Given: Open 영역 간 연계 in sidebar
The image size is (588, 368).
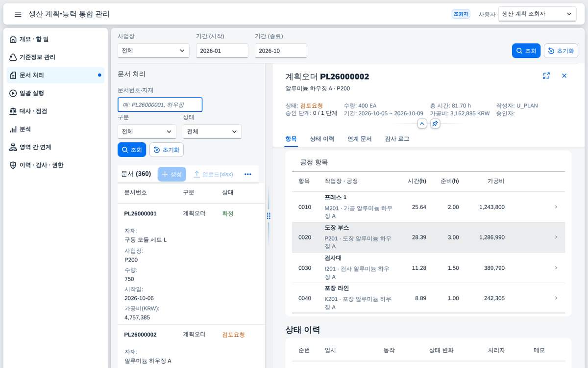Looking at the screenshot, I should click(55, 147).
